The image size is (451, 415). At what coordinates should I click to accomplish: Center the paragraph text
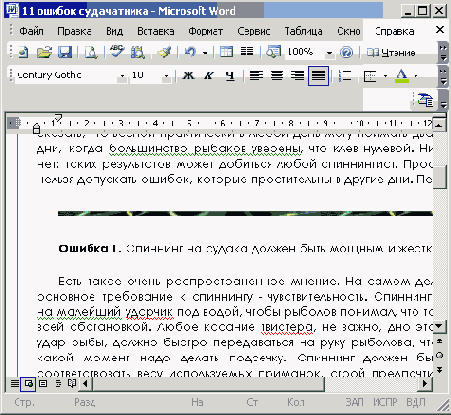pyautogui.click(x=277, y=76)
